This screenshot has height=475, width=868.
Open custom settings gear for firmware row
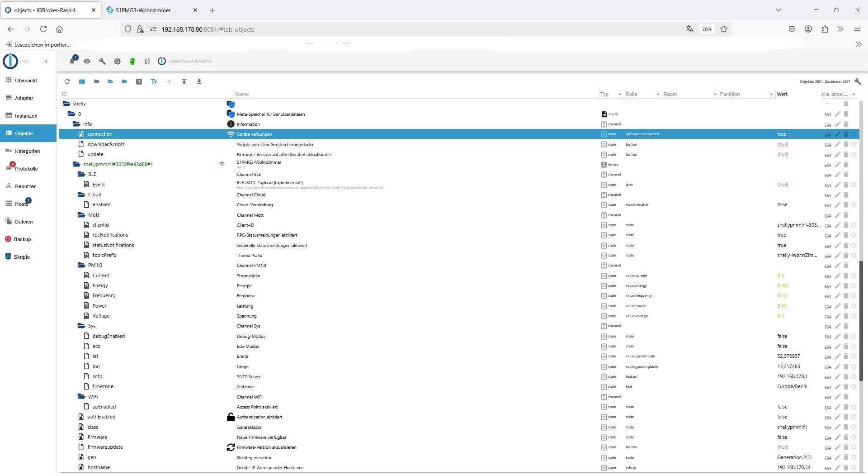click(854, 437)
